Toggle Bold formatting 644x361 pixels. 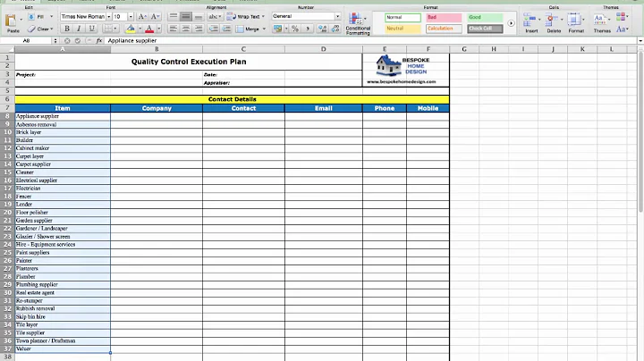[66, 29]
